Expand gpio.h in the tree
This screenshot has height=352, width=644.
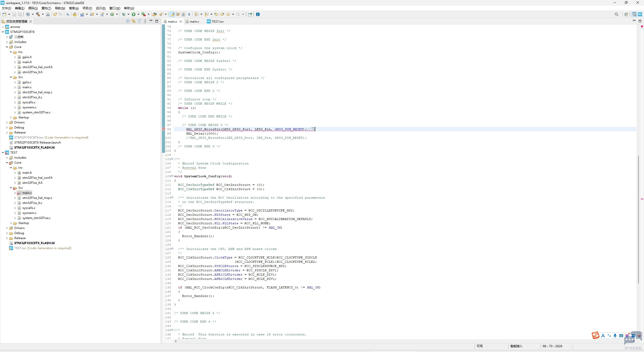click(x=15, y=57)
